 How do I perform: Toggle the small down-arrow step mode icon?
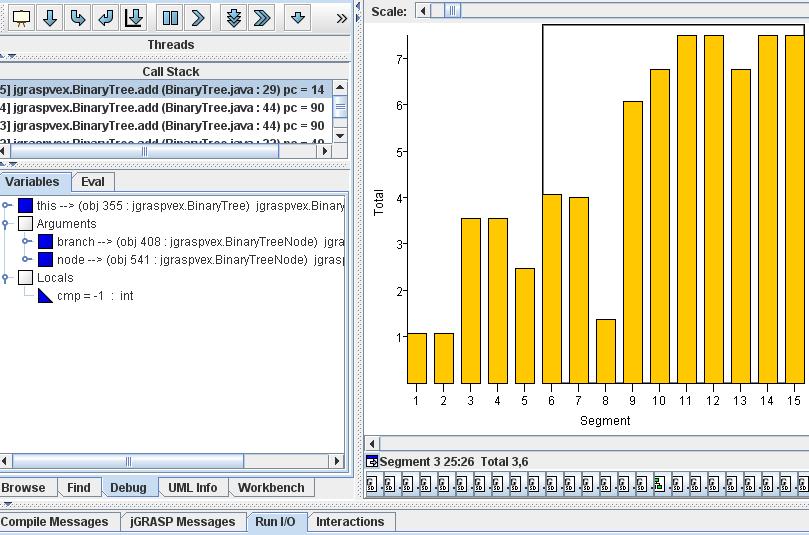[298, 18]
